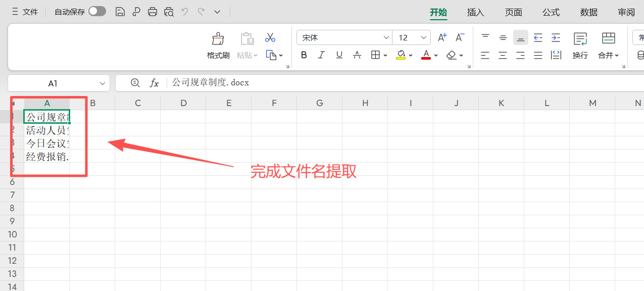Screen dimensions: 644x291
Task: Click the zoom magnifier in formula bar
Action: (135, 83)
